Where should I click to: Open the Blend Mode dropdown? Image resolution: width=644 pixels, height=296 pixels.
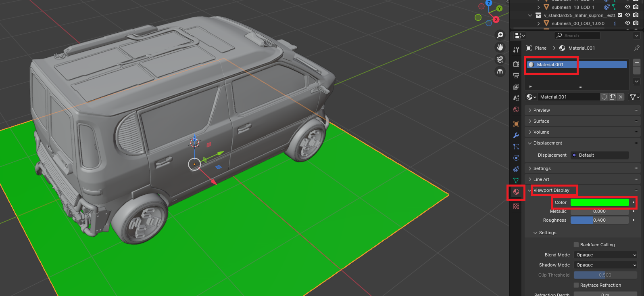pos(606,255)
